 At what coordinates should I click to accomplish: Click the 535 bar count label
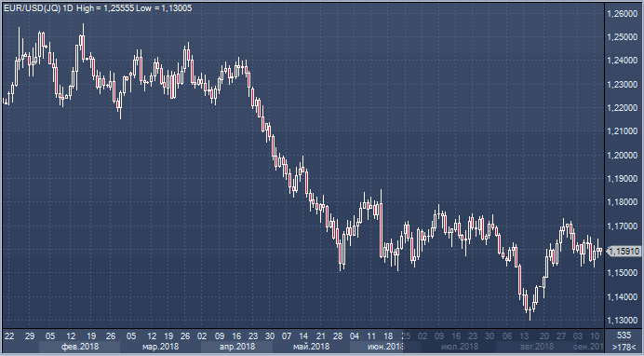click(x=624, y=335)
